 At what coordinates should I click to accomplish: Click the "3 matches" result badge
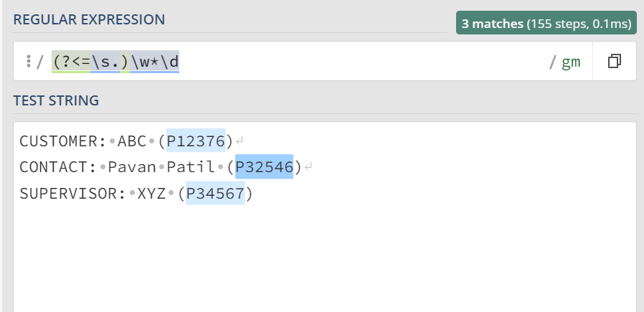pos(546,24)
